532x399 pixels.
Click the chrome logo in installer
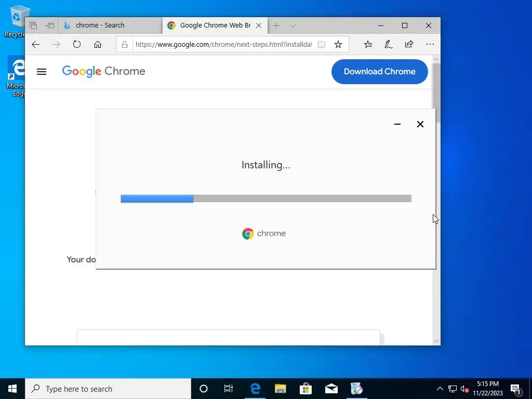pyautogui.click(x=264, y=233)
